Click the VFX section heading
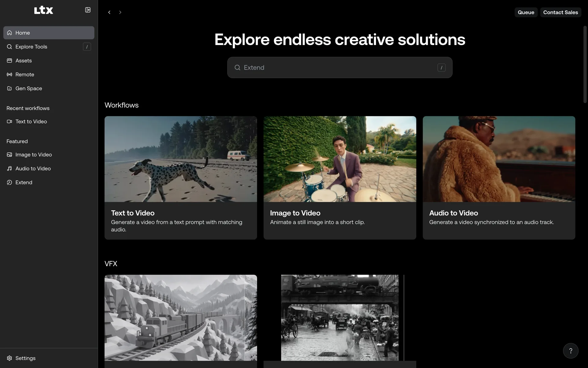 111,264
